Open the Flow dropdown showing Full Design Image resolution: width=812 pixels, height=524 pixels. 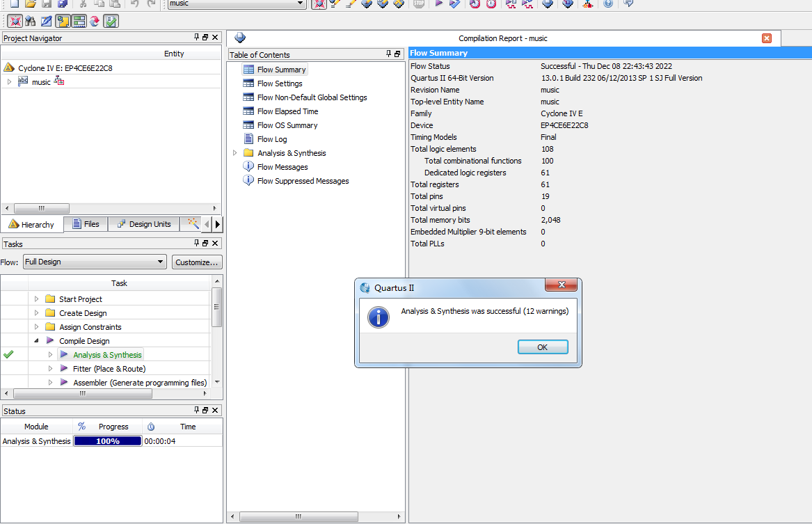(x=95, y=262)
